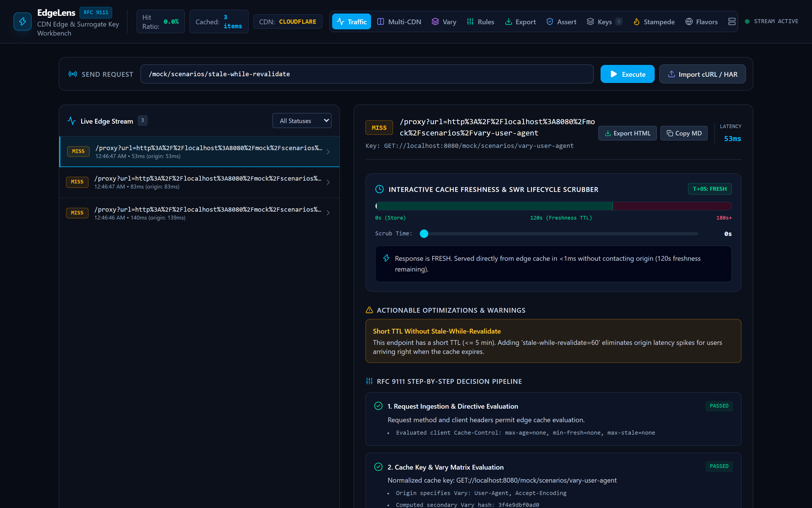Open the Stampede tab
The image size is (812, 508).
coord(654,22)
